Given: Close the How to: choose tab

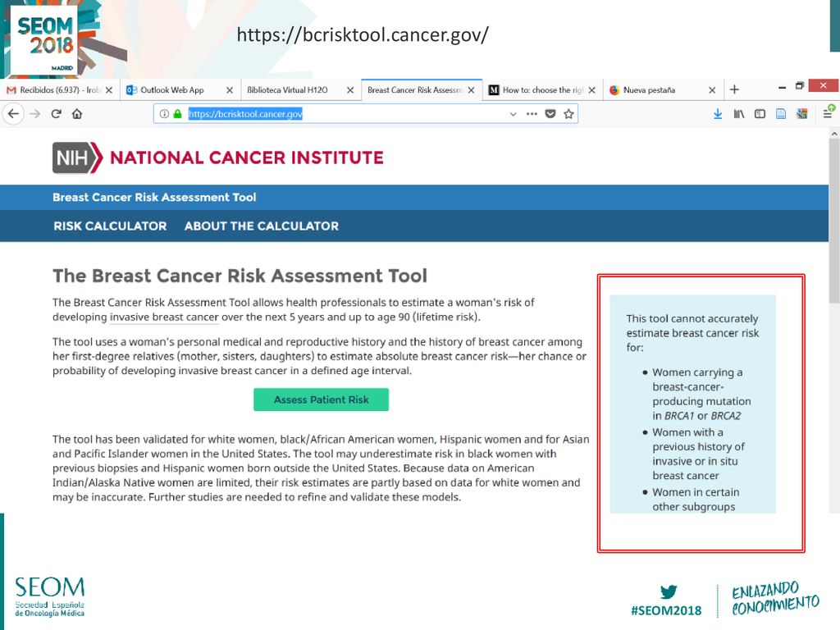Looking at the screenshot, I should [591, 90].
